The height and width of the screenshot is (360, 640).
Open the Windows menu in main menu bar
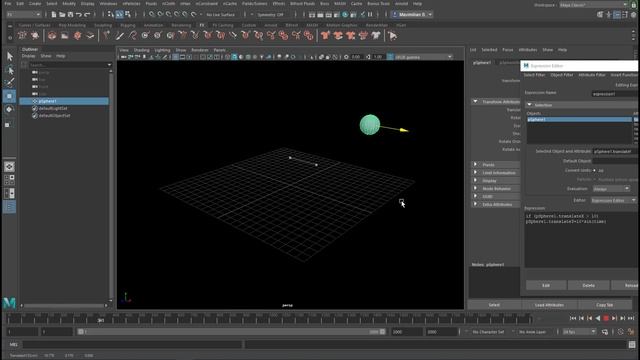point(108,4)
